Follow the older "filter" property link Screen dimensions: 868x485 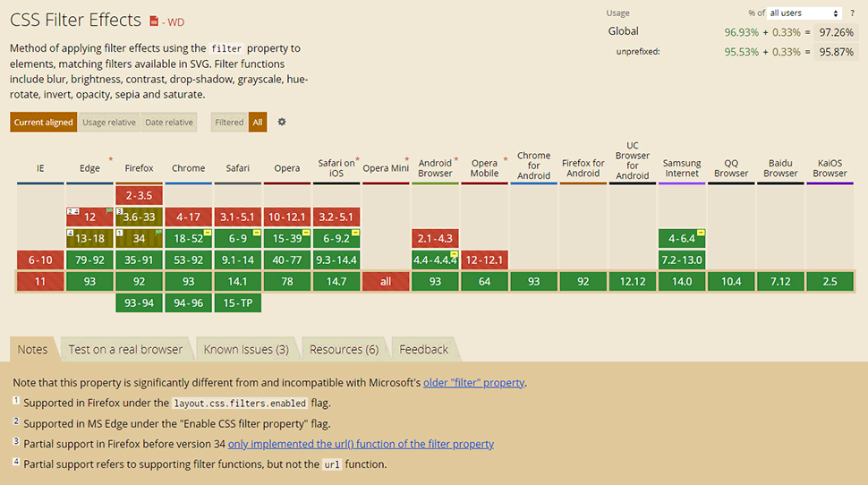click(474, 383)
